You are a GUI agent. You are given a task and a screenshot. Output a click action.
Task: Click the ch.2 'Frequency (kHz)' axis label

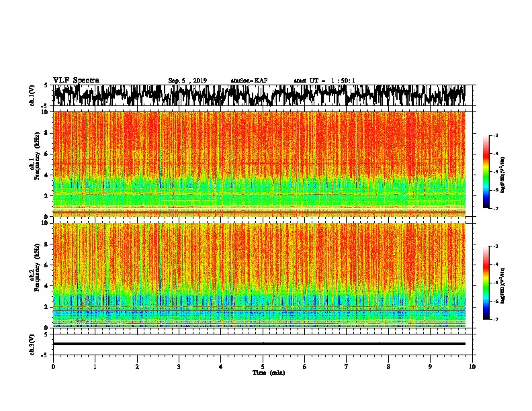pos(37,267)
